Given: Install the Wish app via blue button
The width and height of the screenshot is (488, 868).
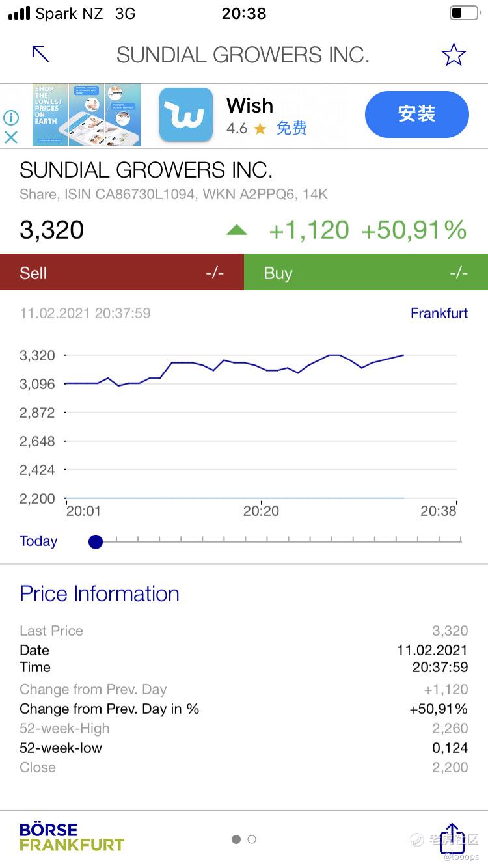Looking at the screenshot, I should [416, 115].
